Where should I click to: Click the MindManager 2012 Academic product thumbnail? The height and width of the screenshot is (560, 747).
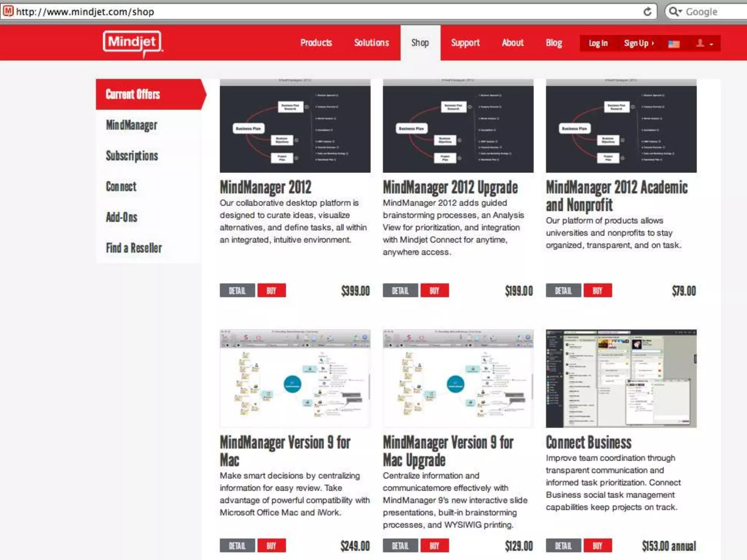click(621, 126)
